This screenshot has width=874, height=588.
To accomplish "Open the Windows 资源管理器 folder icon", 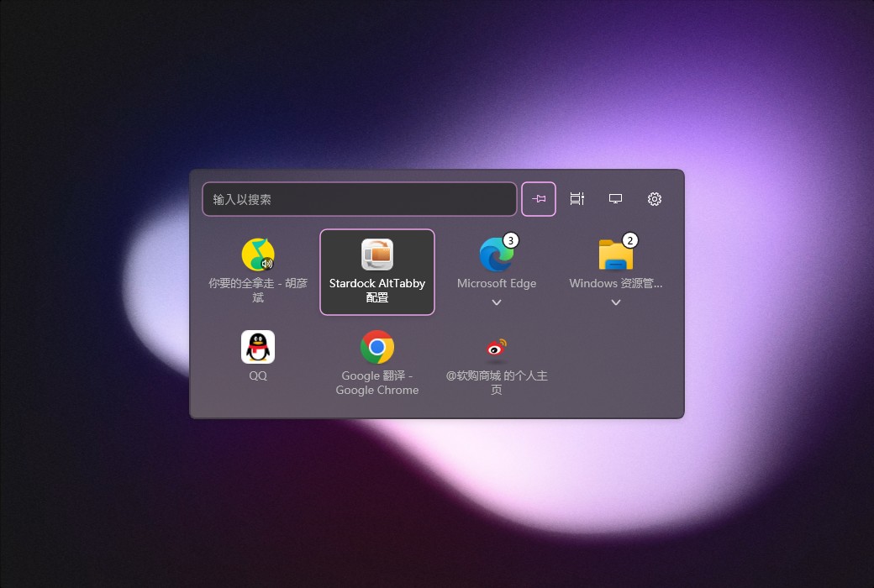I will tap(615, 255).
